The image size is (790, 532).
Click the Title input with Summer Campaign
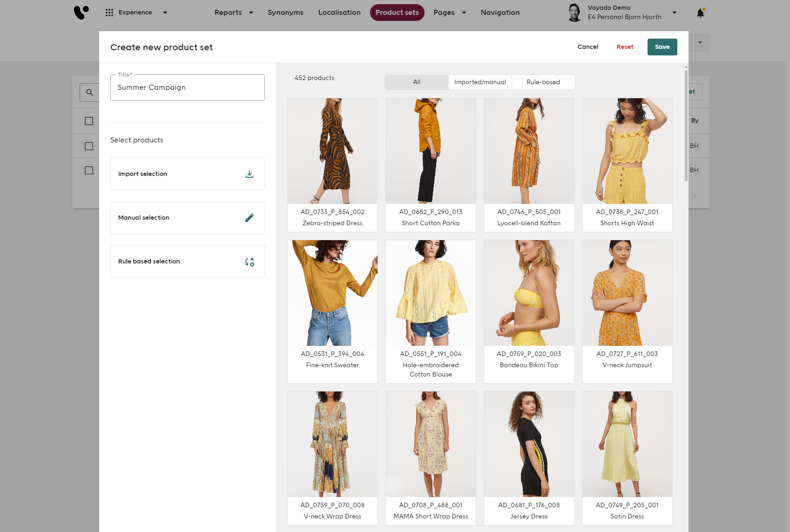pos(188,88)
